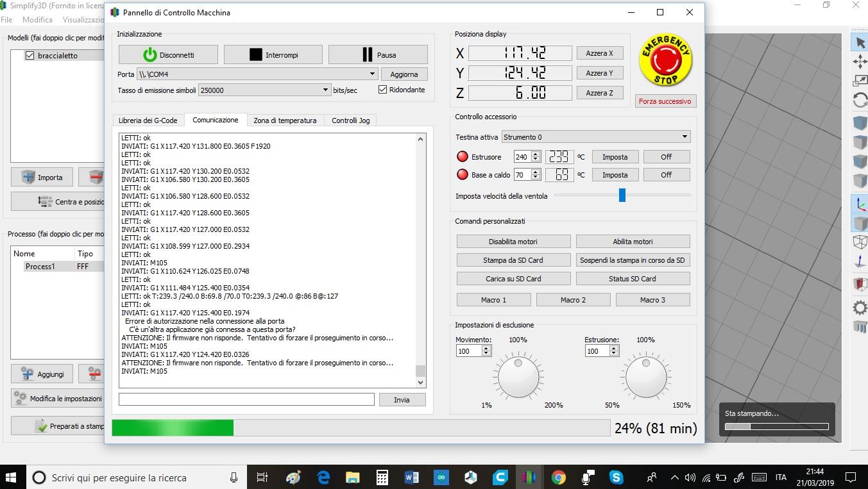Image resolution: width=868 pixels, height=489 pixels.
Task: Uncheck the braccialetto model checkbox
Action: [30, 56]
